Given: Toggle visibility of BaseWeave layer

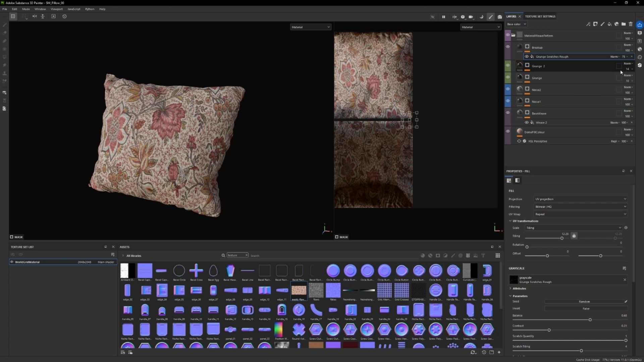Looking at the screenshot, I should 508,113.
